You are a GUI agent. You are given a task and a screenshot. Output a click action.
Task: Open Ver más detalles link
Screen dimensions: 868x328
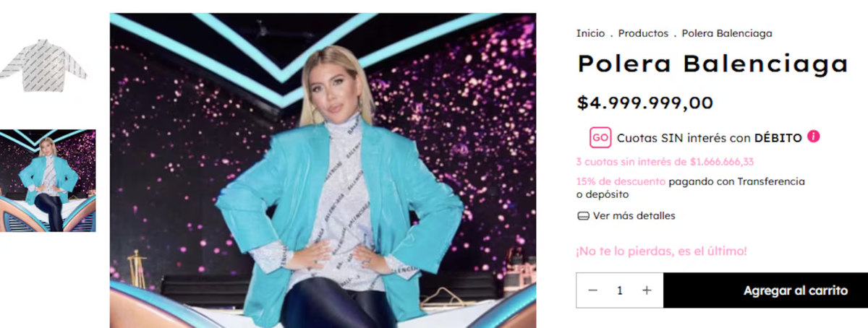click(634, 216)
